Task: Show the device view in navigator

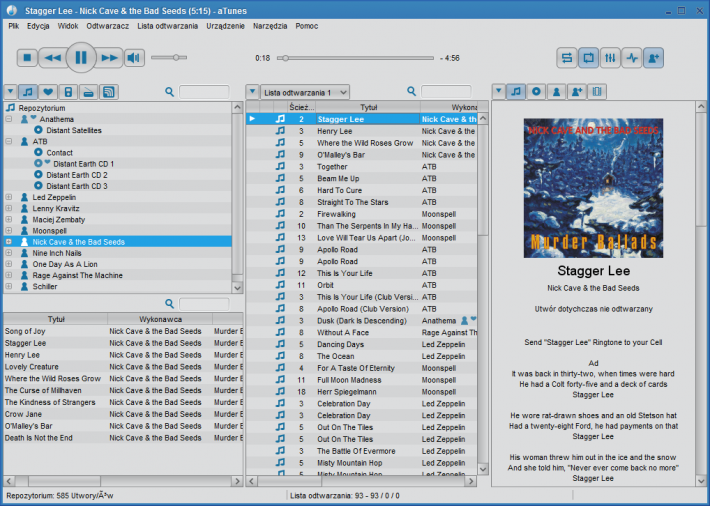Action: pyautogui.click(x=68, y=92)
